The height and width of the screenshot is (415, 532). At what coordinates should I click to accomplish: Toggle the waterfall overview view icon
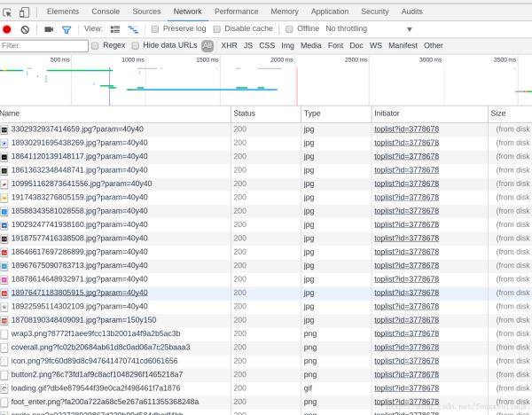[133, 29]
